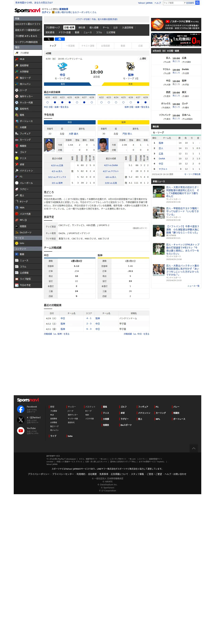The width and height of the screenshot is (215, 644).
Task: Visit the Facebook round icon in the footer
Action: 21,409
